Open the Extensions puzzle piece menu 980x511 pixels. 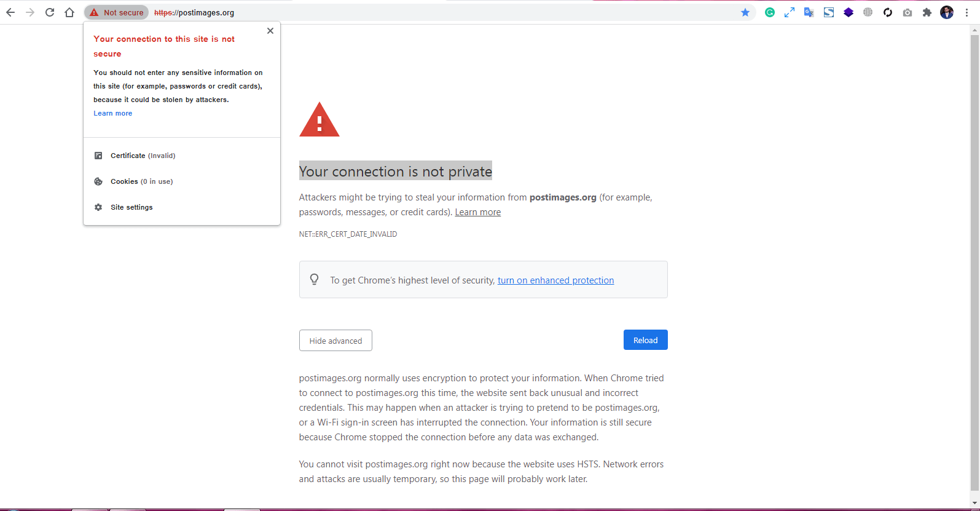pos(927,12)
